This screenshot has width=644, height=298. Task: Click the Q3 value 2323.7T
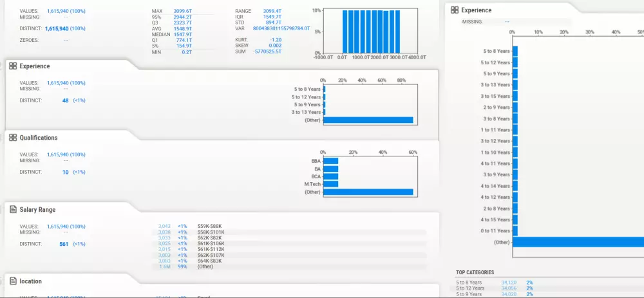[183, 23]
